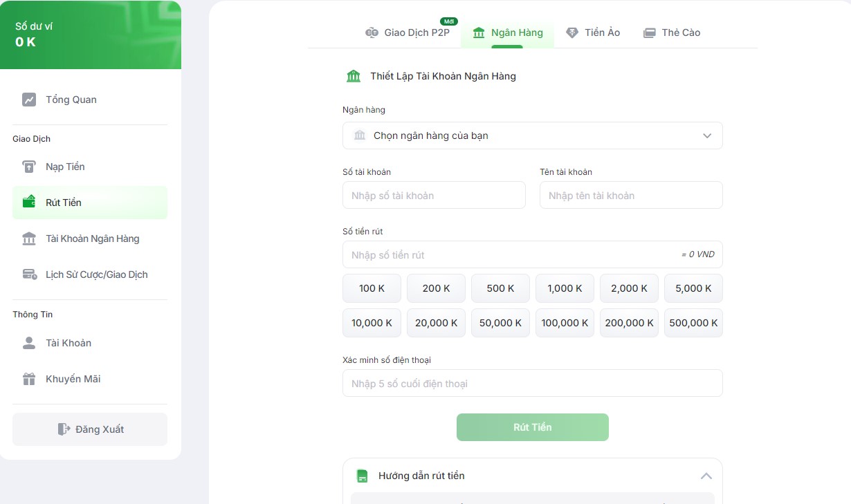Click the Đăng Xuất door icon

point(64,429)
